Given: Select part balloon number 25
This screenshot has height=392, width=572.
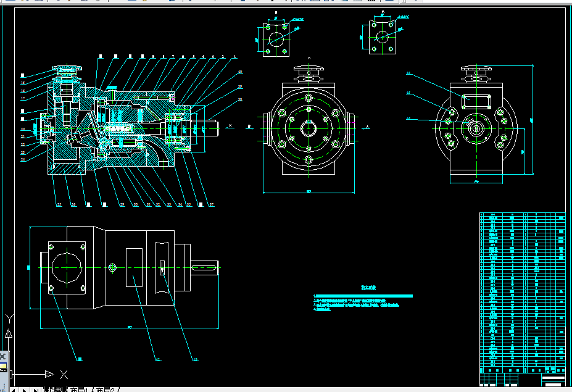Looking at the screenshot, I should [59, 204].
